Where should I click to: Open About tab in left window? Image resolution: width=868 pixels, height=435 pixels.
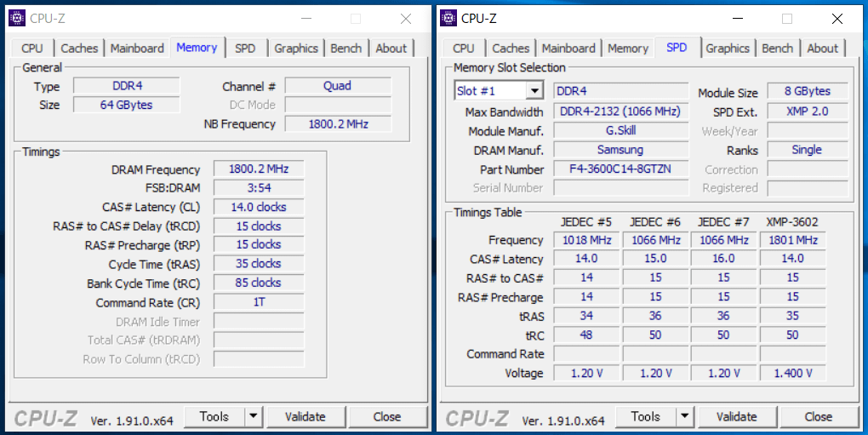391,49
